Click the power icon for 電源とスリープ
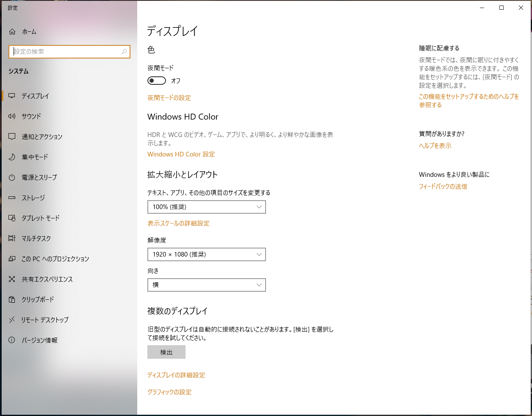Screen dimensions: 532x416 12,177
